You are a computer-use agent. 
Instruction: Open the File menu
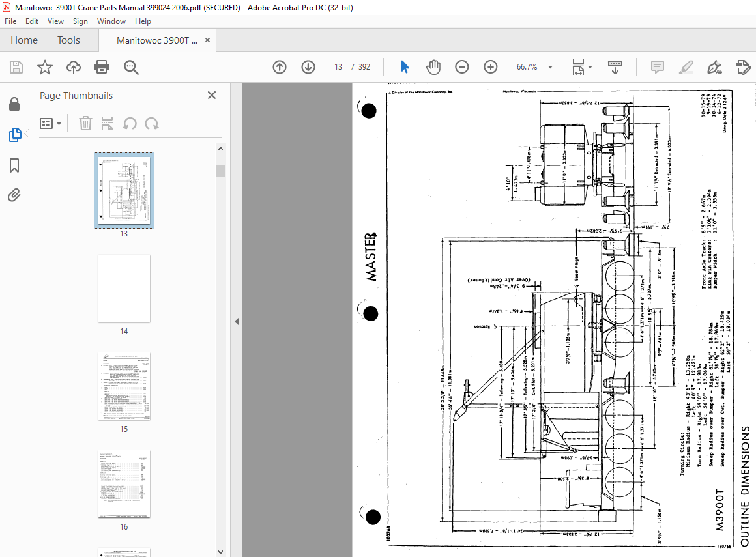pyautogui.click(x=10, y=21)
